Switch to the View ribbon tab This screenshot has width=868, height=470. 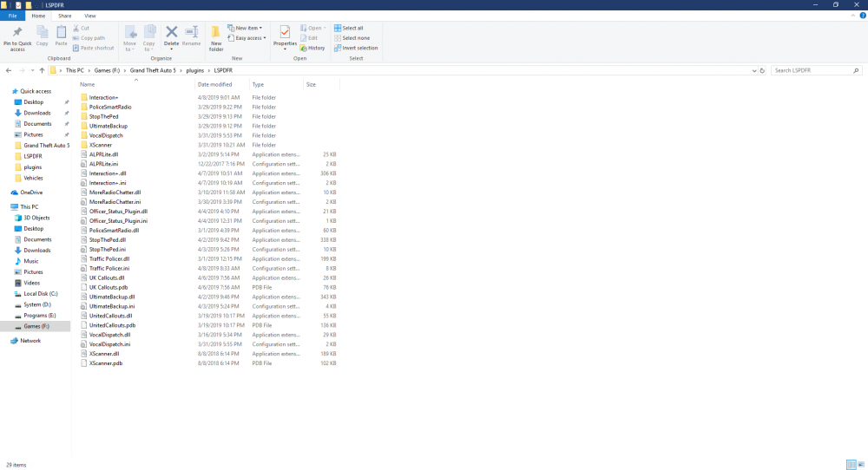[89, 16]
